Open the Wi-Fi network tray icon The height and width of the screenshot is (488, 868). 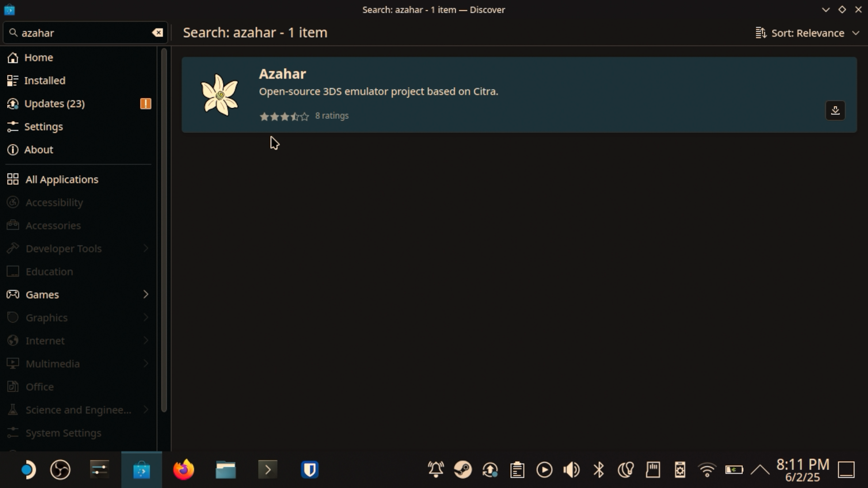707,470
